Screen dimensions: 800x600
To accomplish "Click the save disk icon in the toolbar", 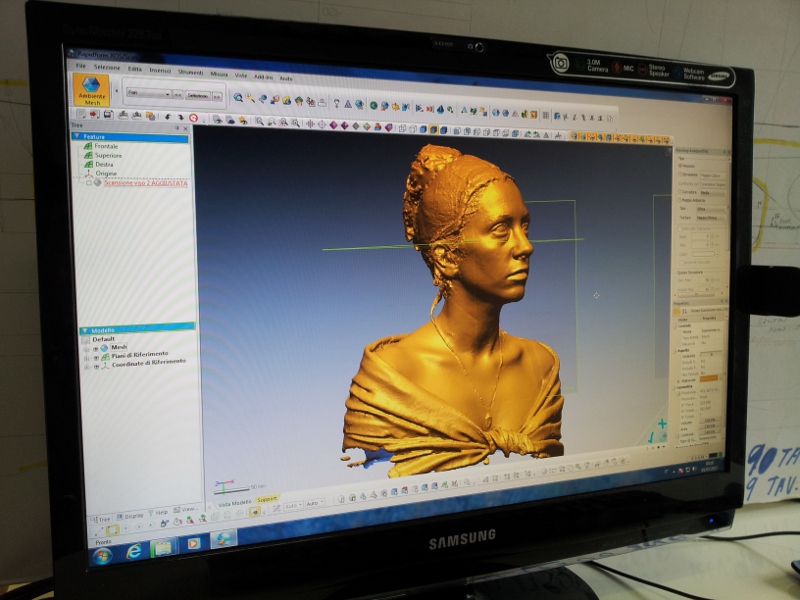I will (108, 115).
